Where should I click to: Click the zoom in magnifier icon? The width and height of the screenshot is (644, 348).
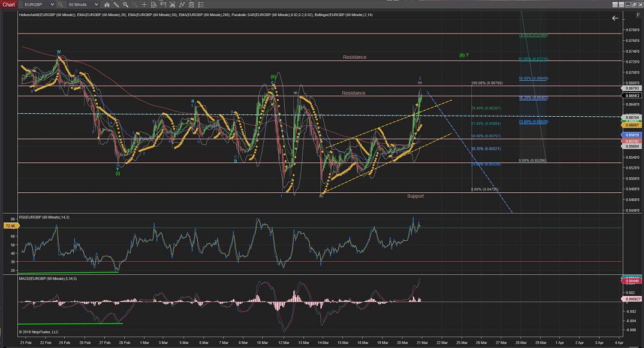[x=125, y=5]
